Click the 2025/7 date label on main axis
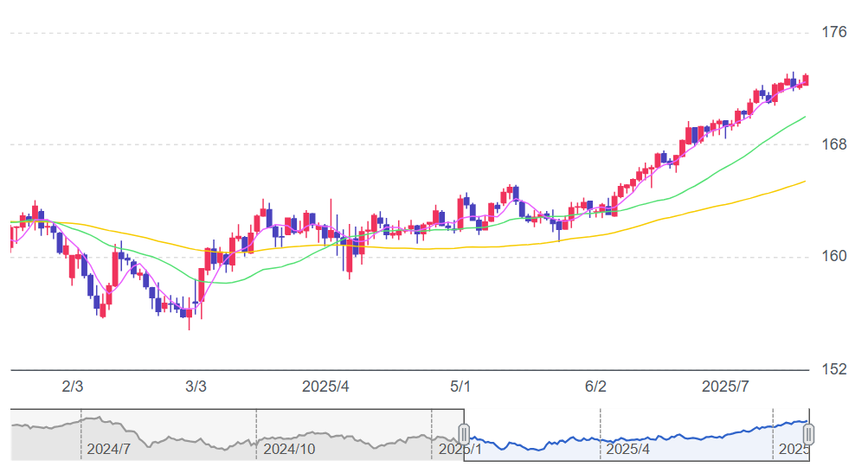The width and height of the screenshot is (868, 473). (x=725, y=387)
